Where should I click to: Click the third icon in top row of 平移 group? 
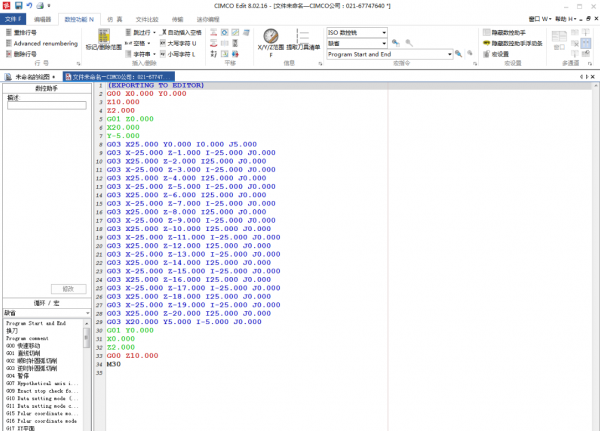point(235,33)
